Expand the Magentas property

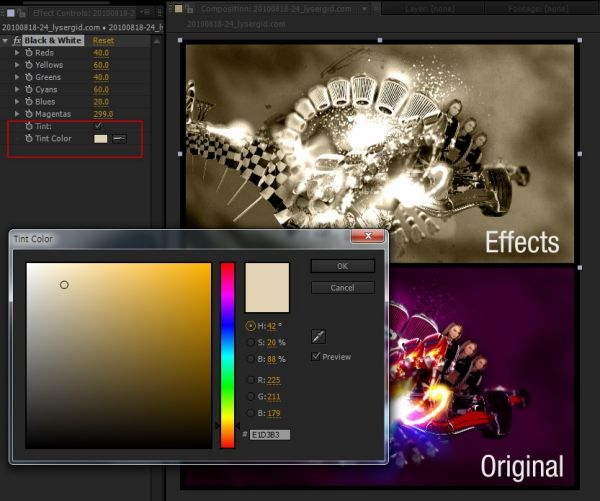pos(17,114)
